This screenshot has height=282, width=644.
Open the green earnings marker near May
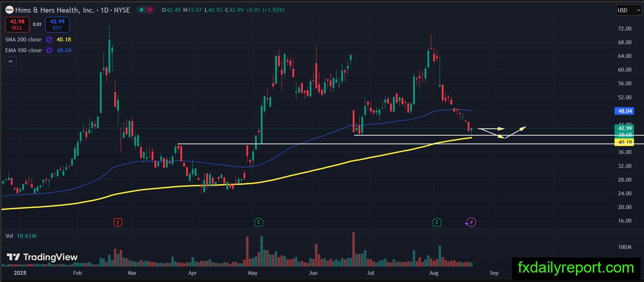pyautogui.click(x=258, y=222)
